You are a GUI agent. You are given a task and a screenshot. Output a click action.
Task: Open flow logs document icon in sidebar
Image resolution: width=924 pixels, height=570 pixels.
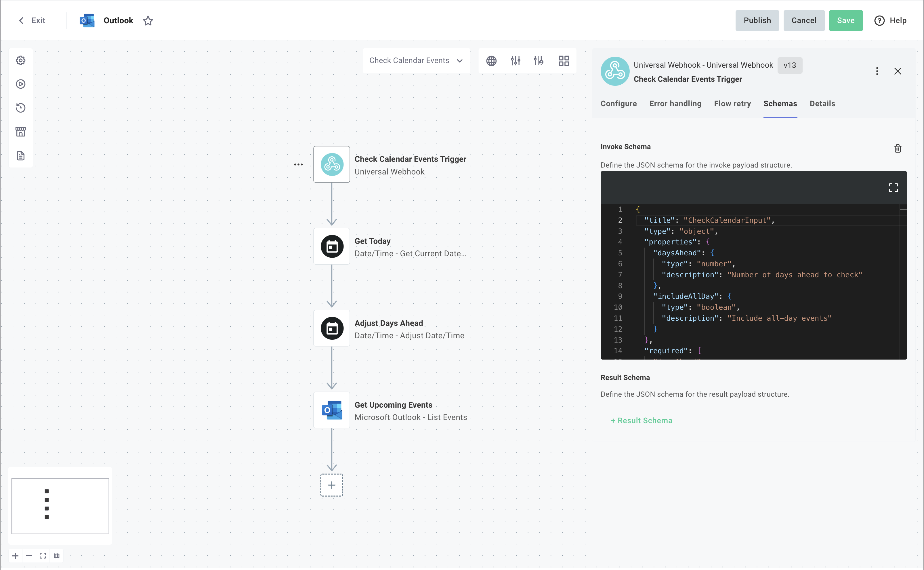(21, 155)
